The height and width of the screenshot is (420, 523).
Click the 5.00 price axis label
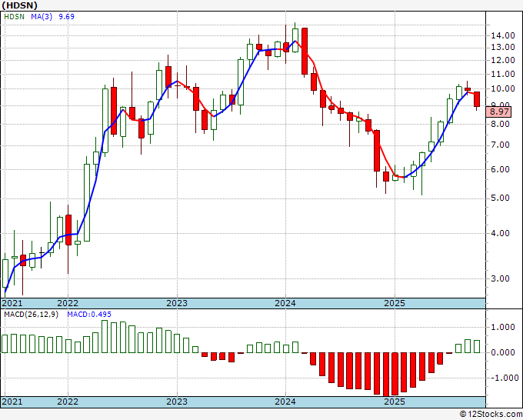click(500, 198)
